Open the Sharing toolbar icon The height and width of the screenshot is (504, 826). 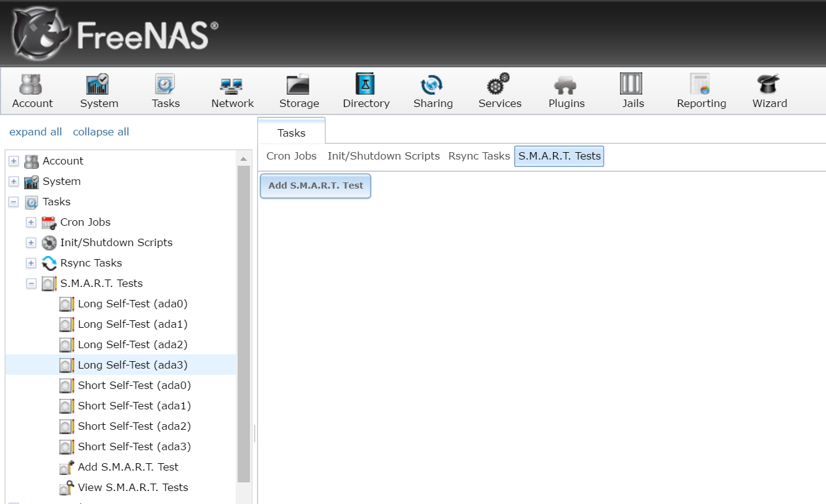coord(433,84)
